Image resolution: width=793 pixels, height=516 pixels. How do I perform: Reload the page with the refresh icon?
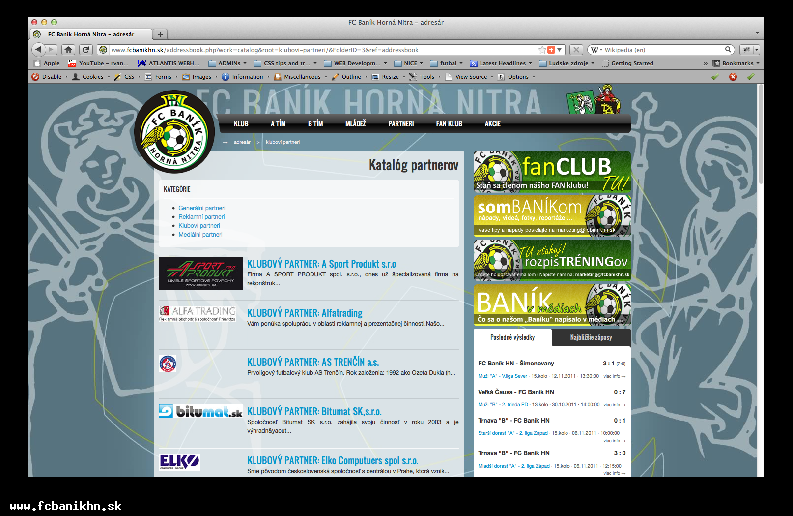pyautogui.click(x=86, y=50)
